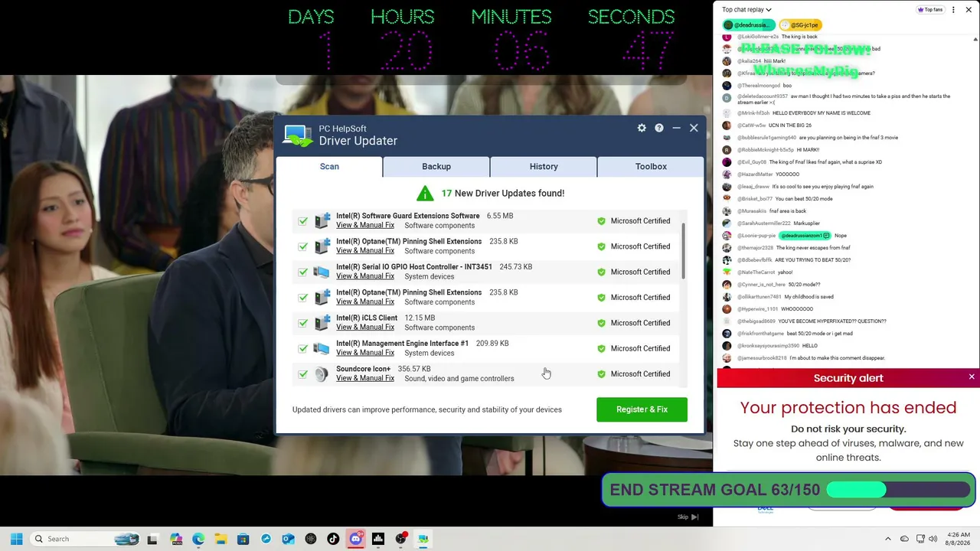Click the chat scroll-up arrow
980x551 pixels.
(976, 40)
